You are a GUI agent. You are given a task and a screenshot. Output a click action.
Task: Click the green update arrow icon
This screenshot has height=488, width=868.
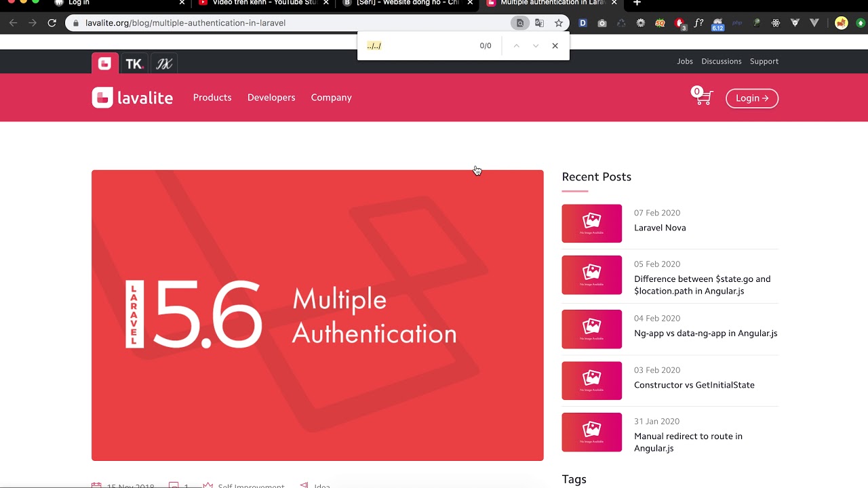(x=861, y=23)
